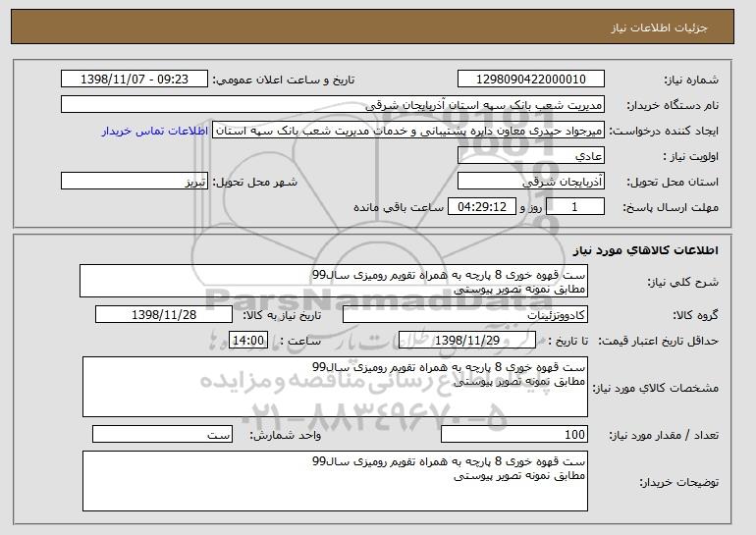Click the استان محل تحویل label
756x535 pixels.
click(673, 183)
